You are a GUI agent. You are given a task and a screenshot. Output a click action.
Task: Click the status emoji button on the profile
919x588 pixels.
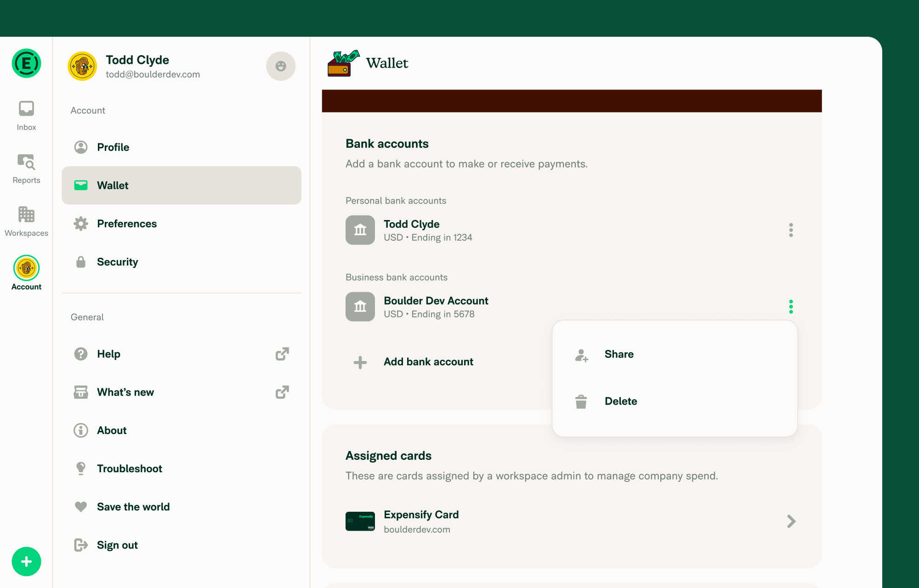[281, 66]
